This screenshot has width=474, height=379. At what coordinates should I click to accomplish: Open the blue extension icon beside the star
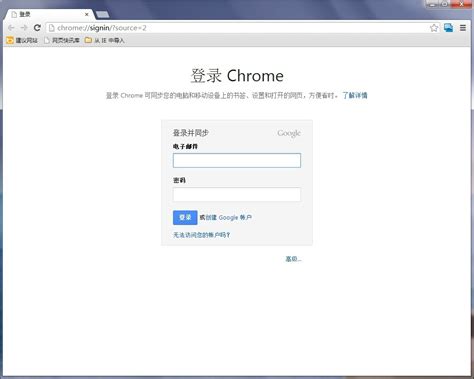(448, 28)
